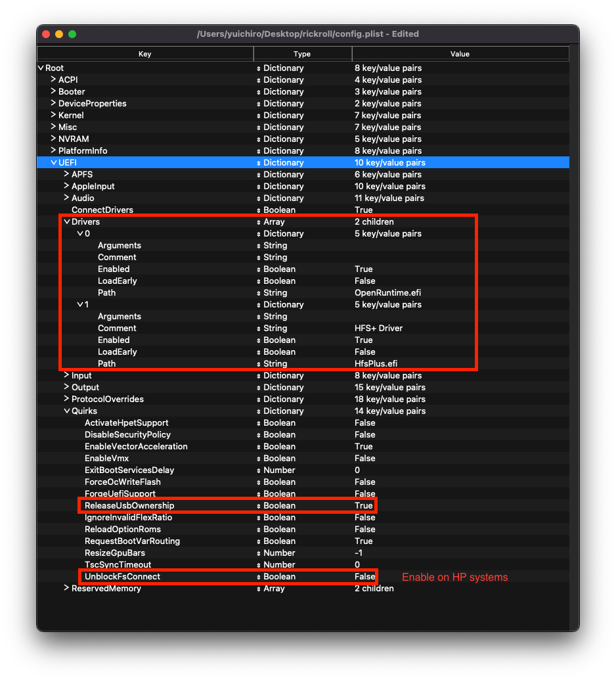
Task: Toggle the Enabled value under driver 1
Action: (x=364, y=340)
